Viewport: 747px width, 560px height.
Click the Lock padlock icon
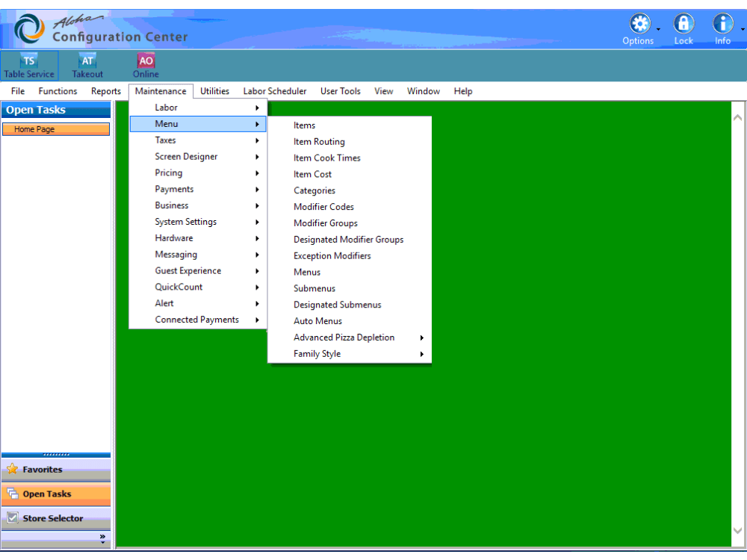(x=684, y=23)
